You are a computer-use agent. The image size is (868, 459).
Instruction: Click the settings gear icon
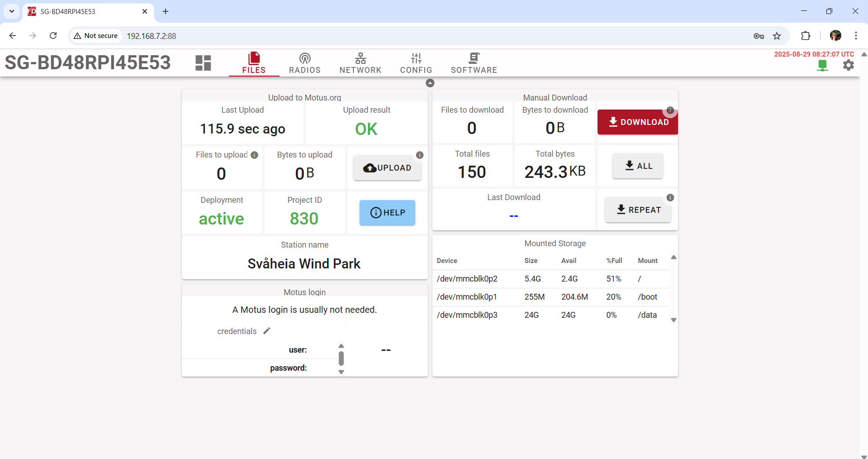(x=848, y=65)
